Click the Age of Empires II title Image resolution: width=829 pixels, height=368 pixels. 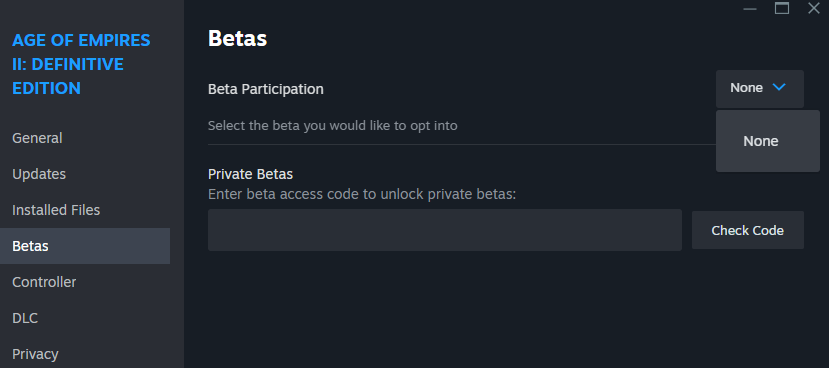pyautogui.click(x=81, y=64)
